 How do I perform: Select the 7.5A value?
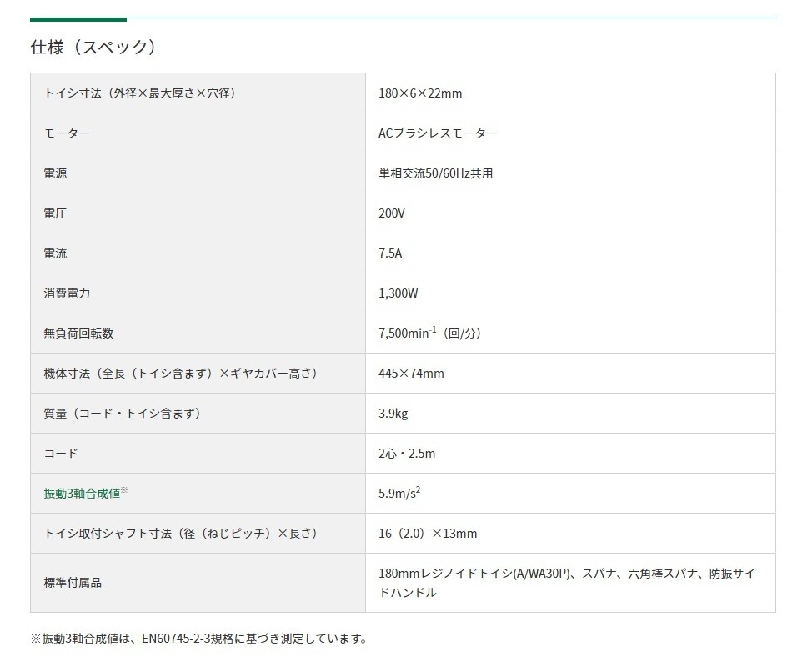(390, 253)
